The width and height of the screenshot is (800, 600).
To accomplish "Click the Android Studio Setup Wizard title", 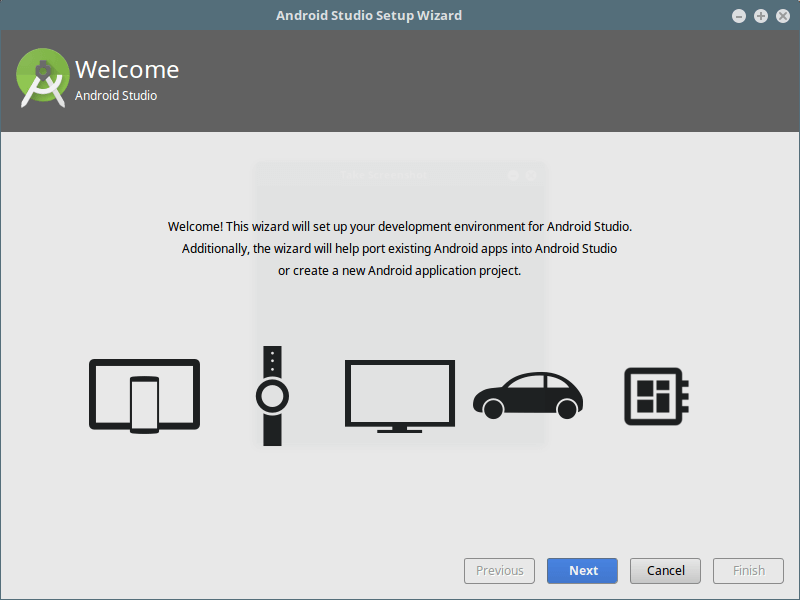I will click(369, 16).
